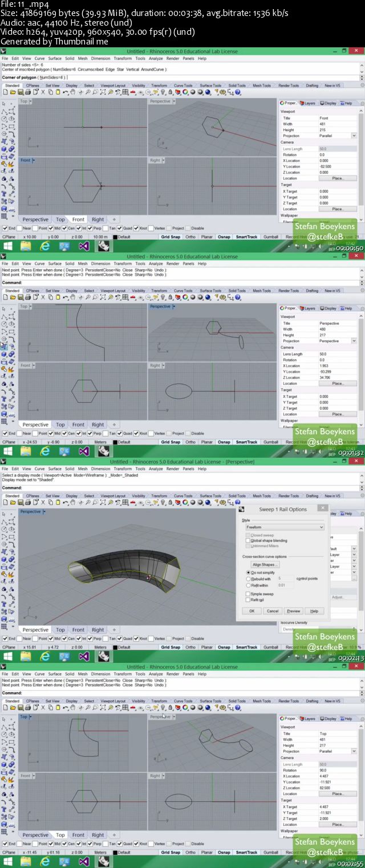Click Cancel in Sweep 1 Rail Options
365x868 pixels.
[272, 610]
